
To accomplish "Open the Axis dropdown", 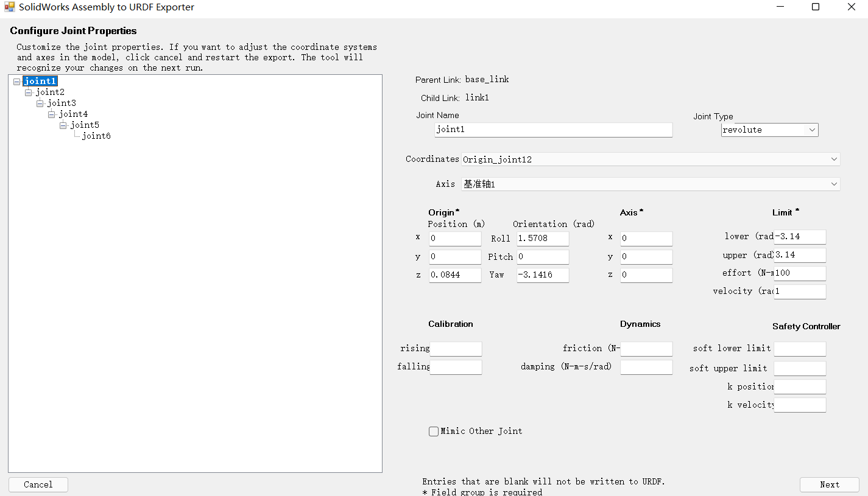I will [651, 184].
